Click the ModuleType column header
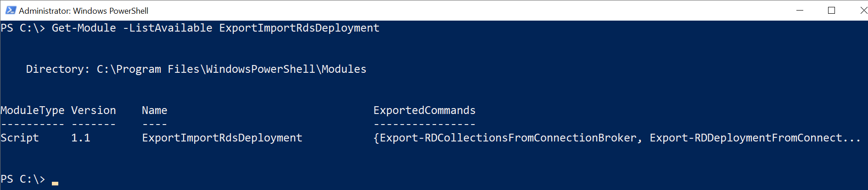The width and height of the screenshot is (868, 190). pyautogui.click(x=33, y=110)
